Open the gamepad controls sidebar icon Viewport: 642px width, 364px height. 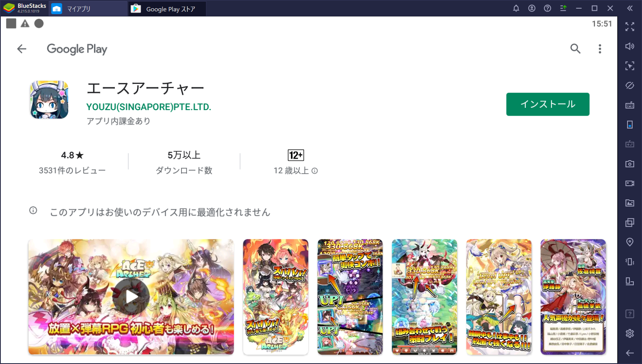(x=630, y=144)
